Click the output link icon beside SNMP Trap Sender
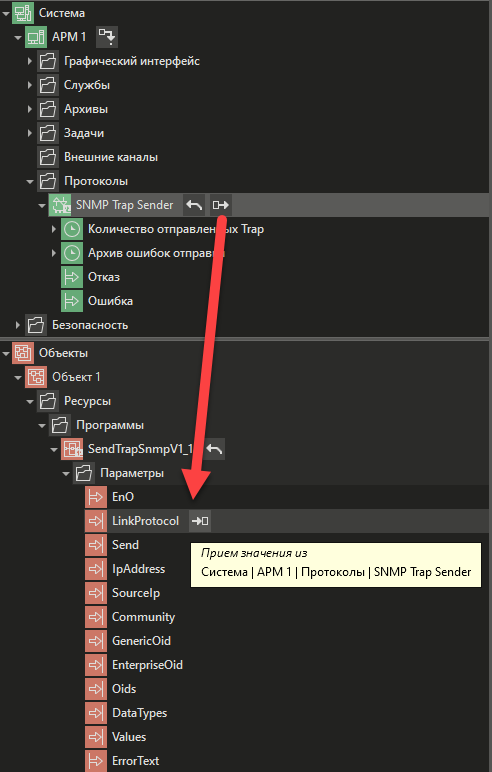Image resolution: width=492 pixels, height=772 pixels. click(220, 205)
